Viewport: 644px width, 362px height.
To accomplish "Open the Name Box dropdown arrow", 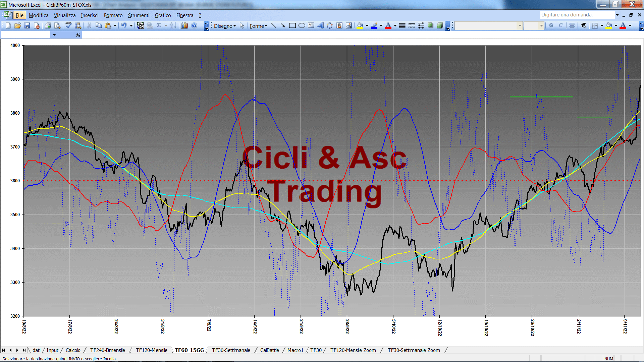I will coord(54,35).
